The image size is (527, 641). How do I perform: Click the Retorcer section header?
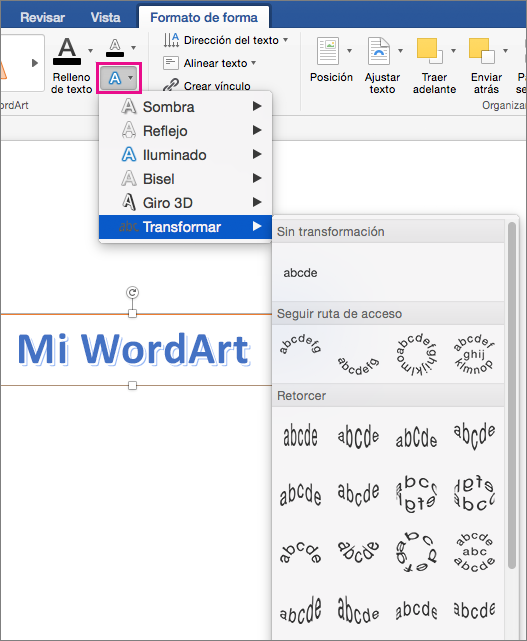click(x=388, y=395)
